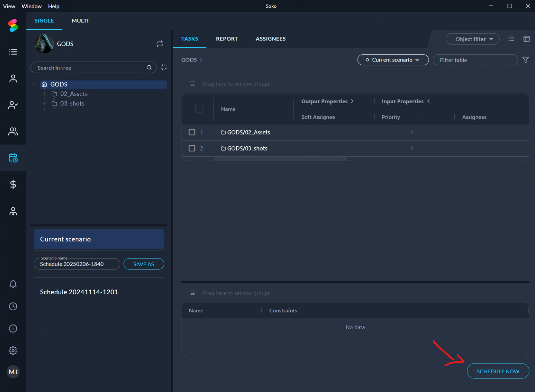Open the dollar budget sidebar icon
The image size is (535, 392).
click(13, 184)
